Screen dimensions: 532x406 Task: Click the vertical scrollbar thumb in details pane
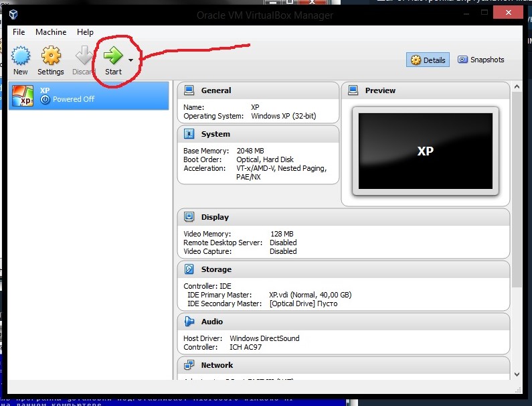point(517,189)
